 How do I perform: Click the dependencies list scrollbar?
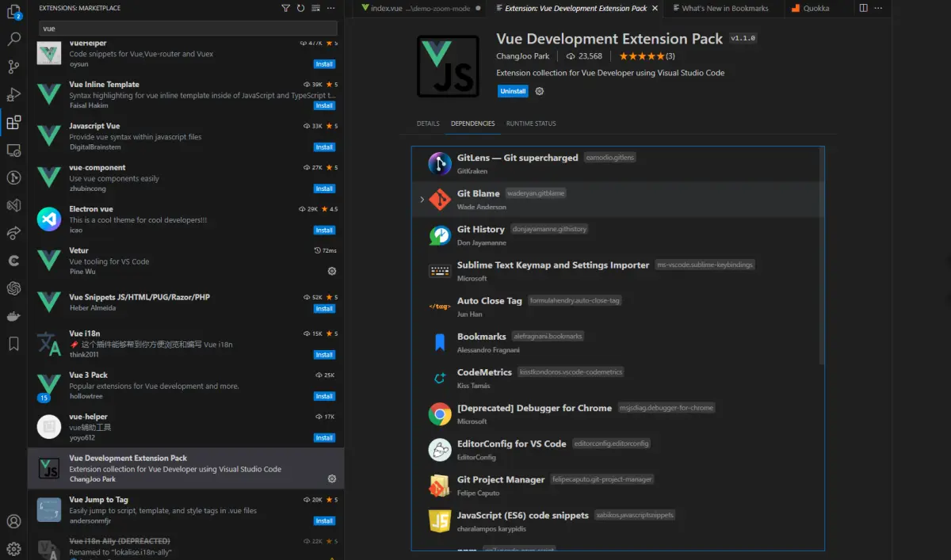click(x=821, y=256)
